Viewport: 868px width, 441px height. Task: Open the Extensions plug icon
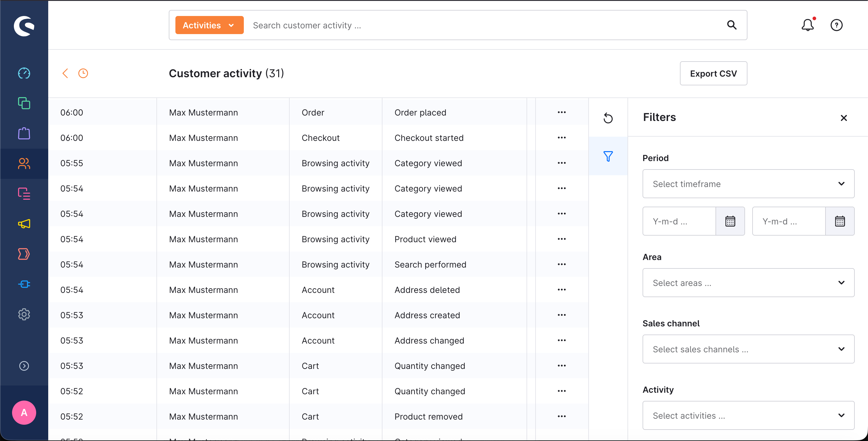24,284
